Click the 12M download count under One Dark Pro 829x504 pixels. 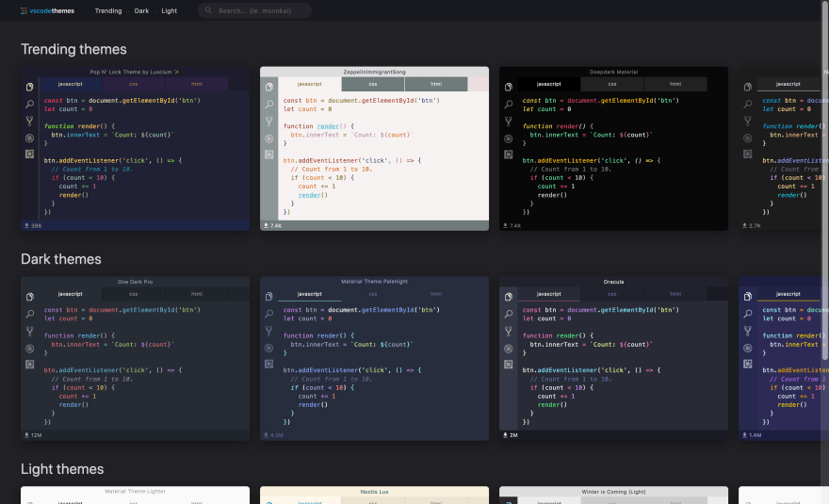click(33, 435)
